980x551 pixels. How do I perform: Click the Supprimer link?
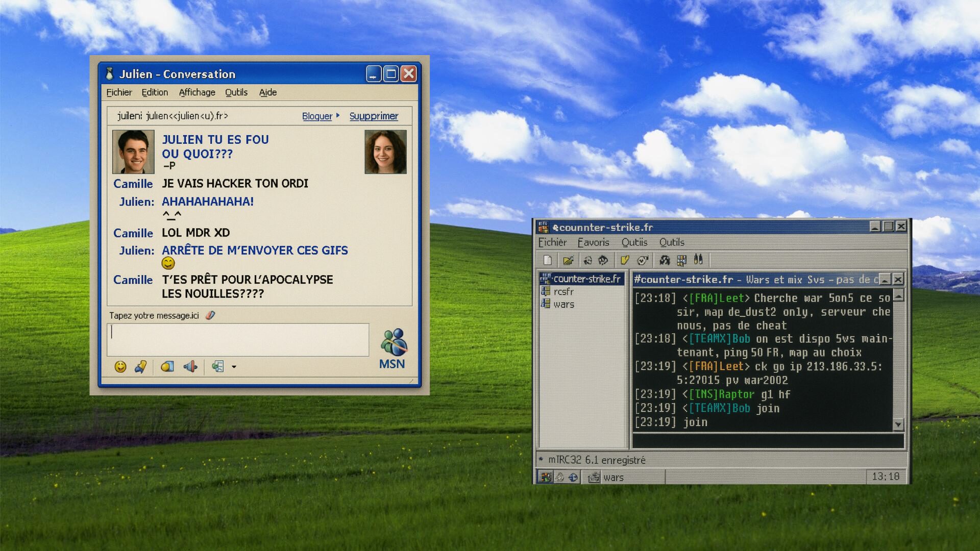374,116
